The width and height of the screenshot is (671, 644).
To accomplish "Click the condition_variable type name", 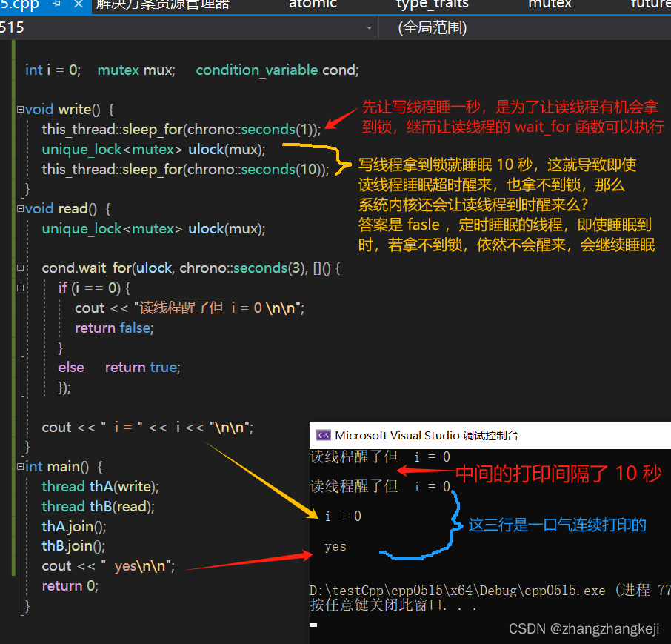I will [x=257, y=70].
